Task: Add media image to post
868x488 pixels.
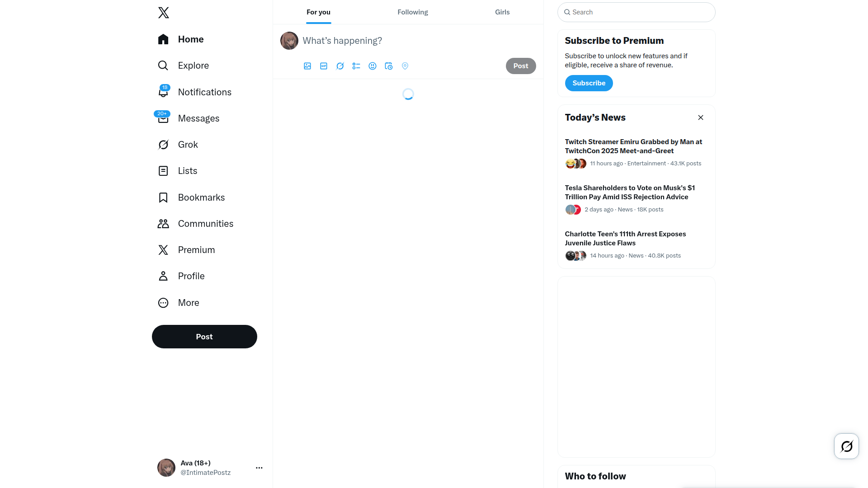Action: tap(307, 66)
